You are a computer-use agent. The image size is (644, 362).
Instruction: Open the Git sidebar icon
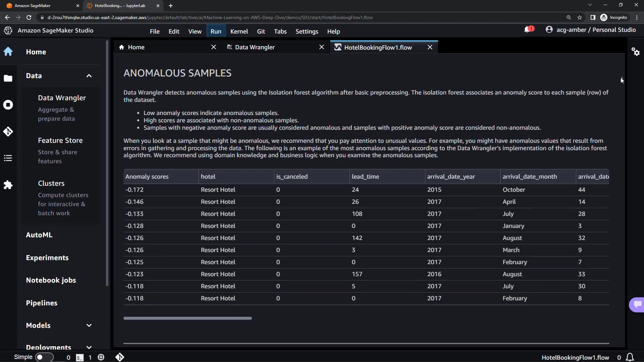coord(8,131)
